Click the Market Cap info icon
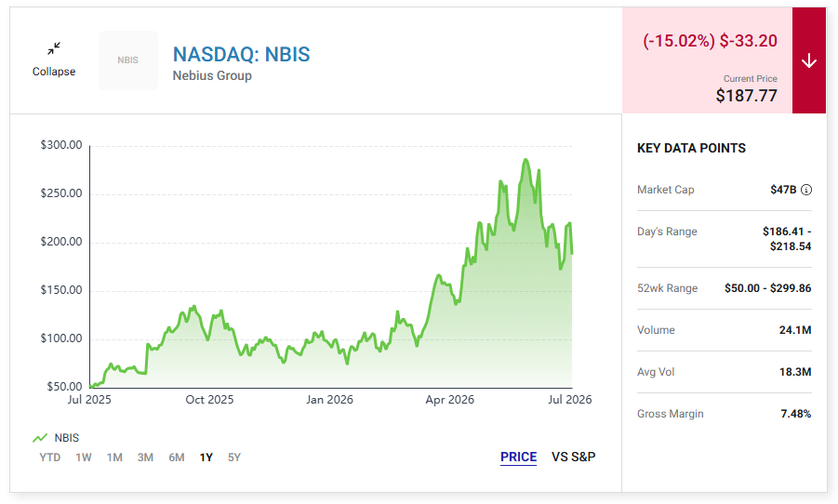This screenshot has width=838, height=504. [x=806, y=190]
